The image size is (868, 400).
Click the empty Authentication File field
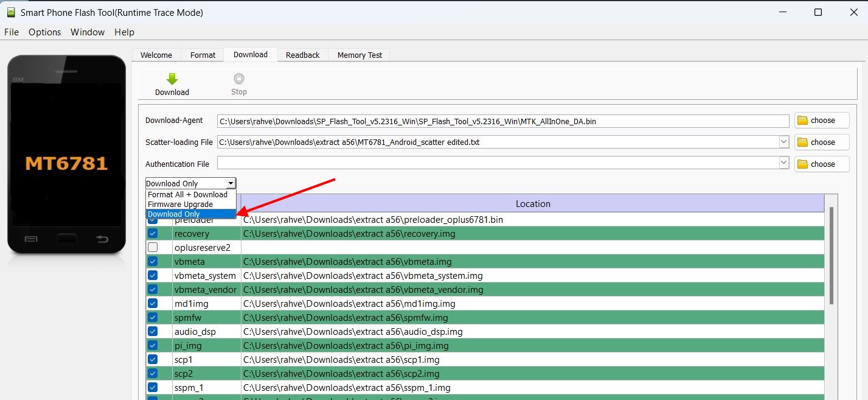pos(498,163)
